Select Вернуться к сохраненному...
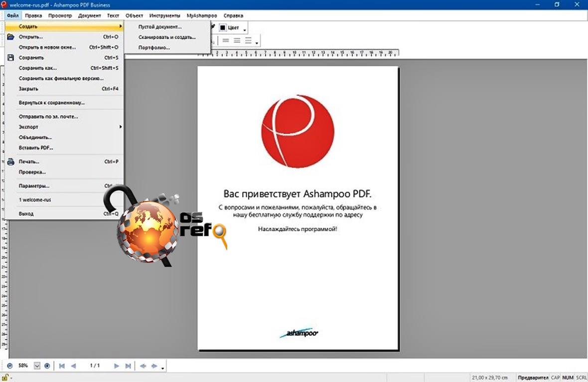This screenshot has width=588, height=382. 64,102
